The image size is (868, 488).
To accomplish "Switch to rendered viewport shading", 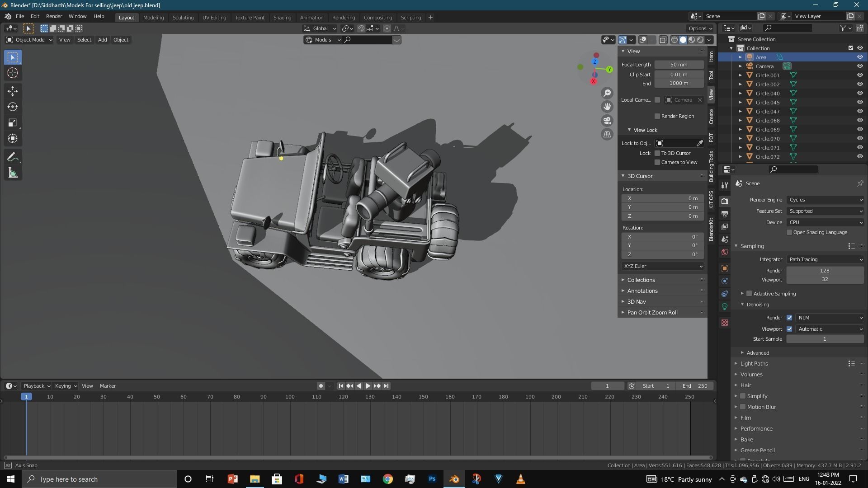I will pyautogui.click(x=700, y=40).
